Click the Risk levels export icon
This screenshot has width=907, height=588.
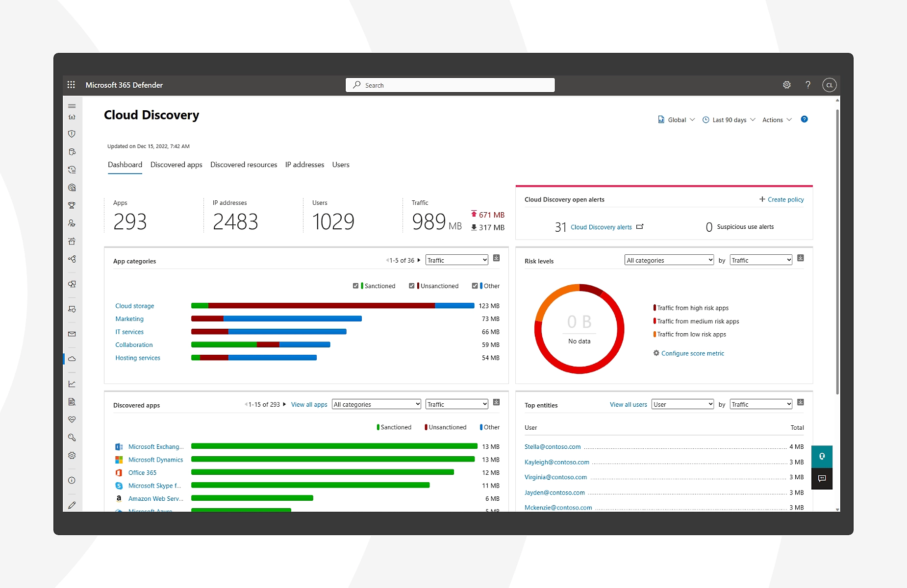tap(800, 258)
